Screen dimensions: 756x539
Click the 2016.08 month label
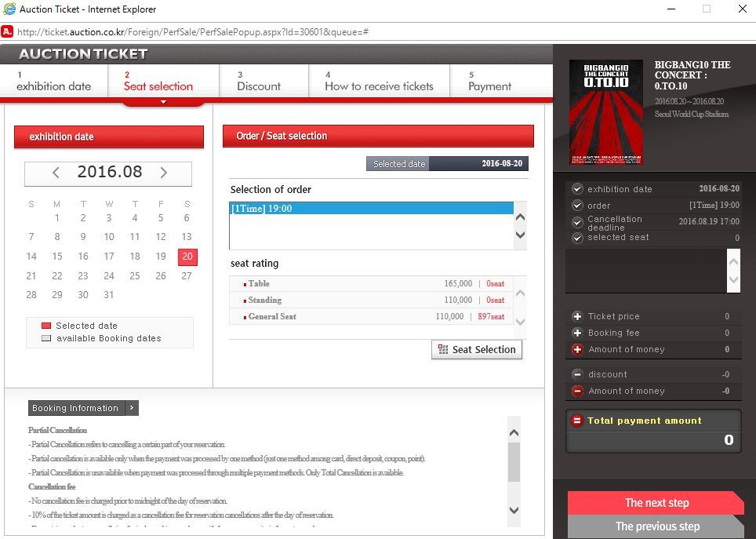110,172
